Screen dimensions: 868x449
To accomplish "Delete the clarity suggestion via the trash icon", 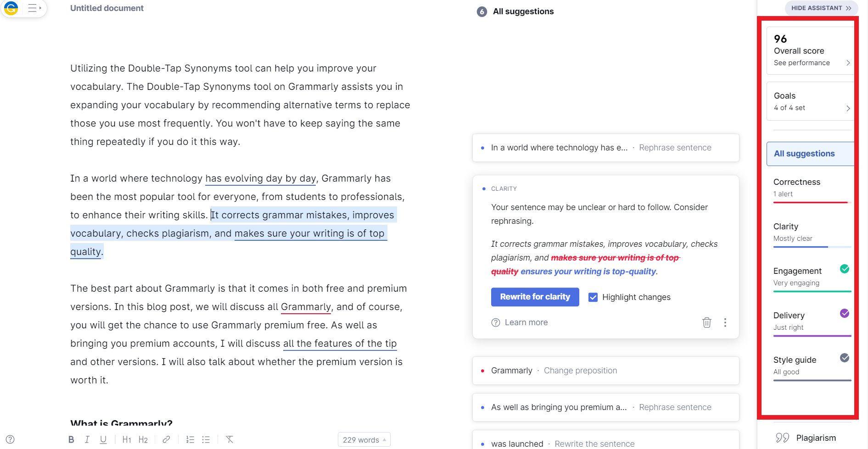I will (x=706, y=322).
